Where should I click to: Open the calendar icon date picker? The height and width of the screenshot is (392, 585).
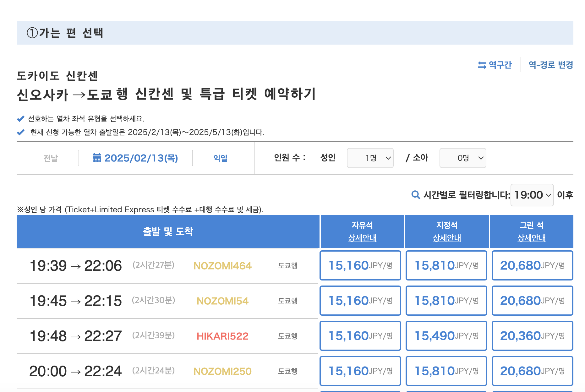(x=97, y=158)
